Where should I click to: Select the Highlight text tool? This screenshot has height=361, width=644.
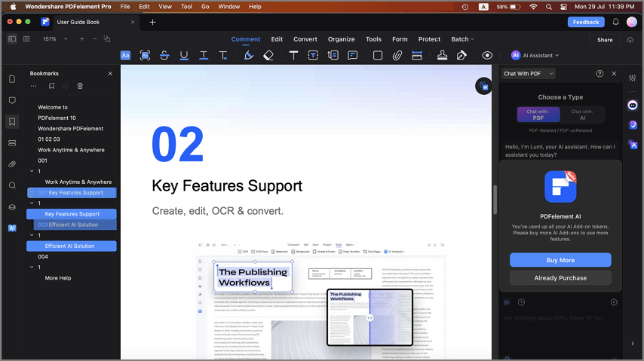tap(125, 56)
